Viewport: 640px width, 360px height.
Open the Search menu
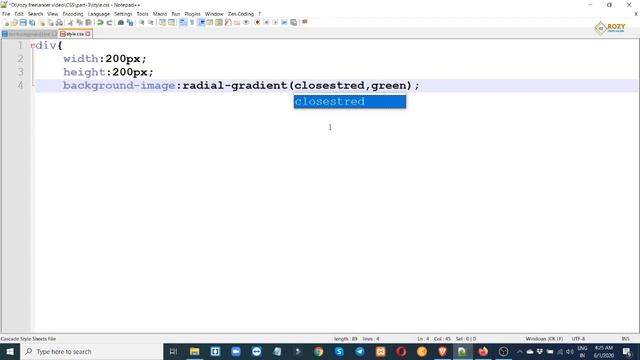pyautogui.click(x=36, y=14)
